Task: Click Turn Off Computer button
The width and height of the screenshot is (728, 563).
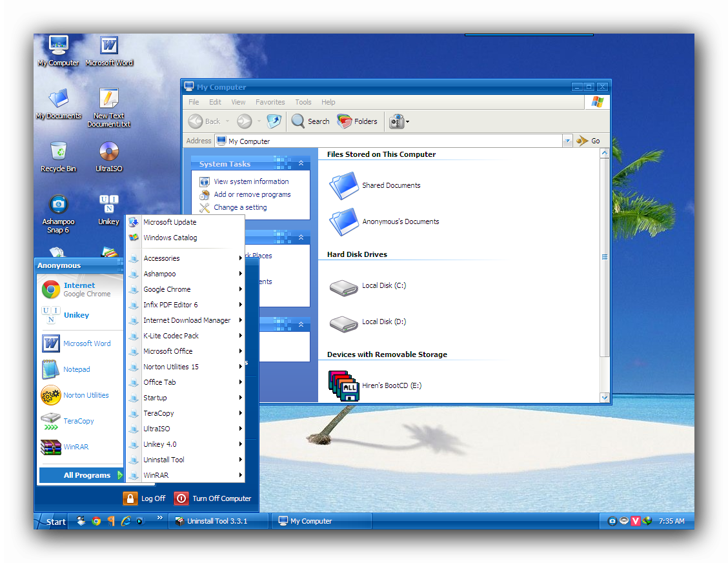Action: [213, 498]
